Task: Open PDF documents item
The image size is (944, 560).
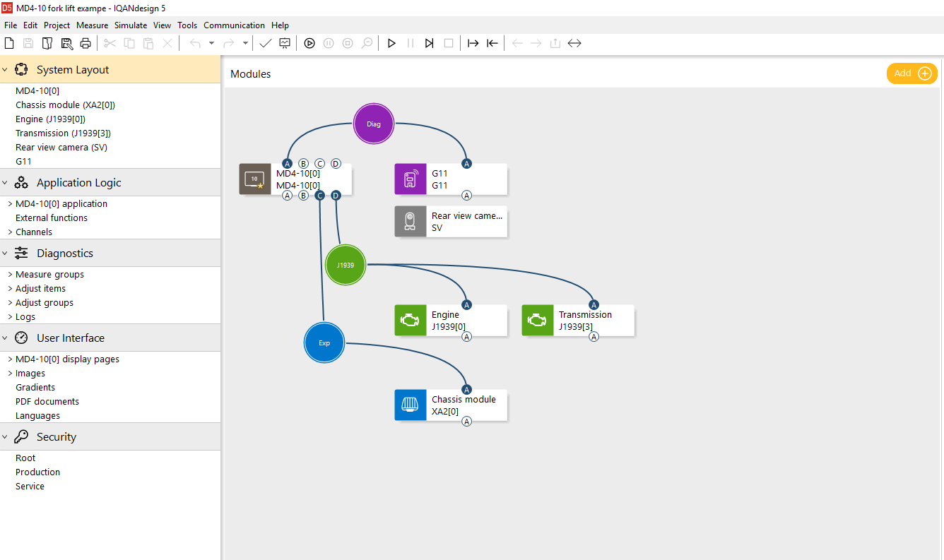Action: pyautogui.click(x=47, y=401)
